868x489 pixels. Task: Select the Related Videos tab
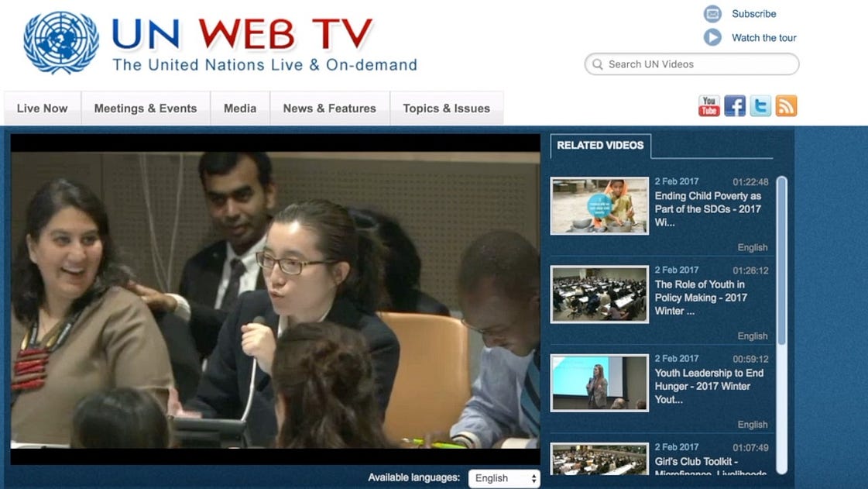pos(601,146)
